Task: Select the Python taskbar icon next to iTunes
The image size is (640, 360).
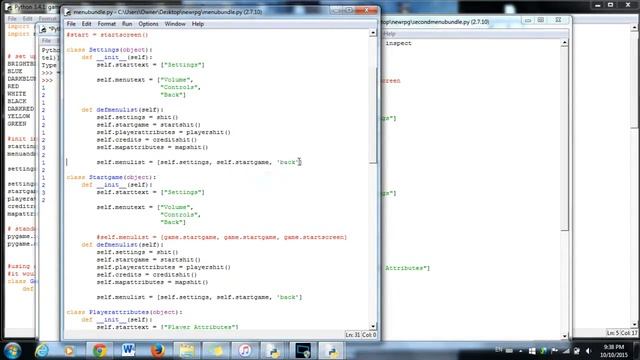Action: click(273, 351)
